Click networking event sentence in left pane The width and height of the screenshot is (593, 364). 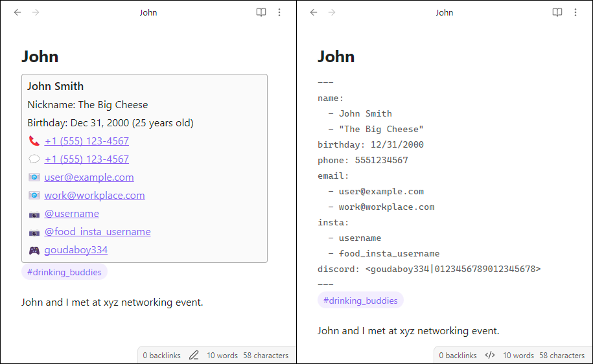click(112, 302)
